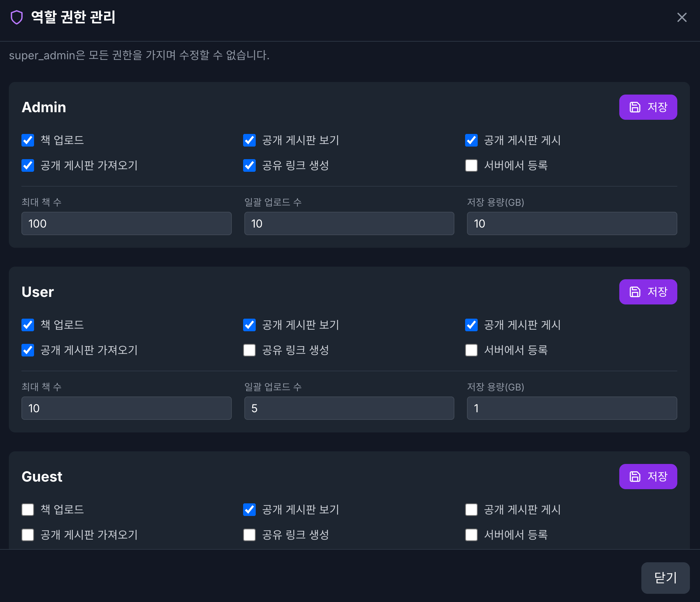
Task: Select the User 저장 용량(GB) field showing 1
Action: click(572, 408)
